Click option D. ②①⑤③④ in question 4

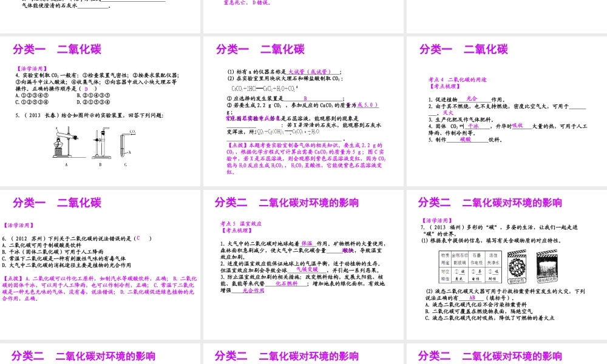[93, 102]
